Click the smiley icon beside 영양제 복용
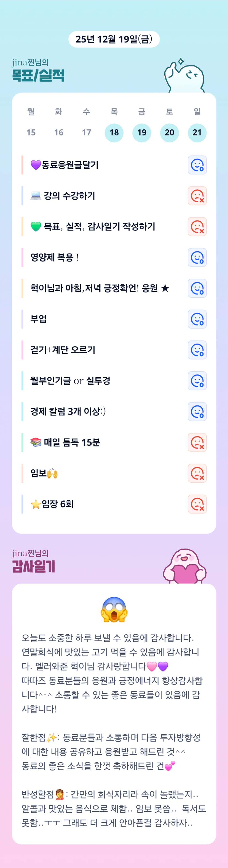This screenshot has width=228, height=868. tap(197, 257)
